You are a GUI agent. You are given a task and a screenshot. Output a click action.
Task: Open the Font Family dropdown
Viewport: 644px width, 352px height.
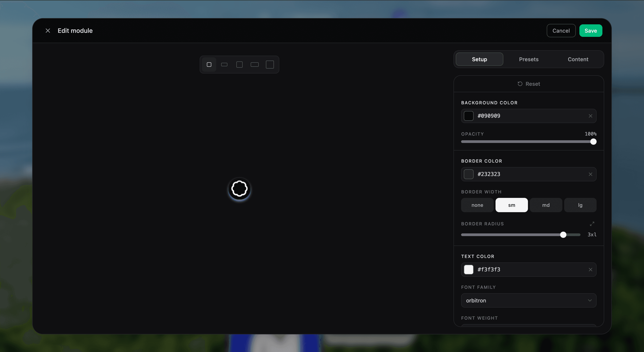528,301
